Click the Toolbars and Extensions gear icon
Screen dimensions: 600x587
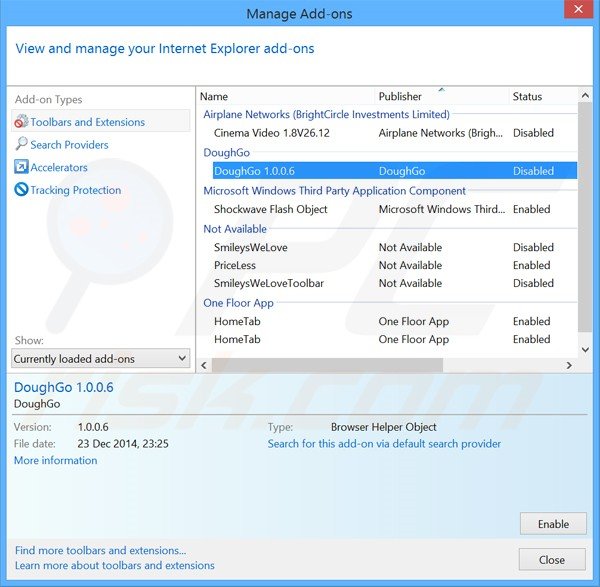[x=21, y=122]
